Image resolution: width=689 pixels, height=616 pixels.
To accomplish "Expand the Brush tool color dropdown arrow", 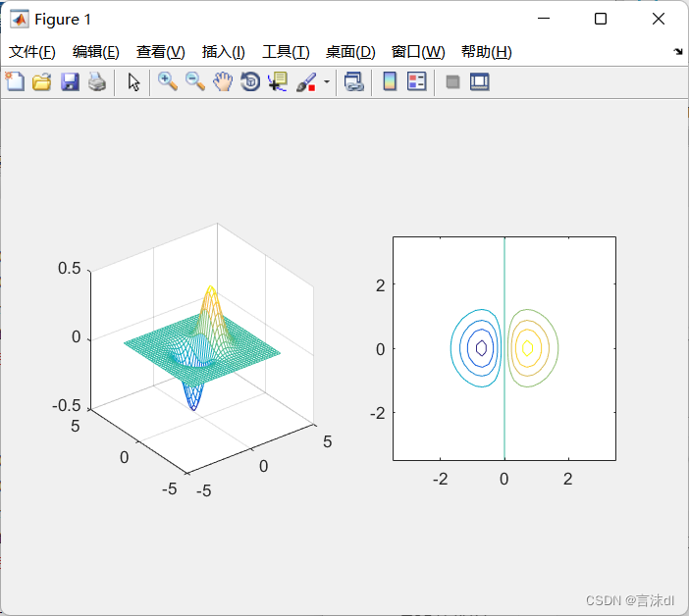I will click(x=327, y=82).
